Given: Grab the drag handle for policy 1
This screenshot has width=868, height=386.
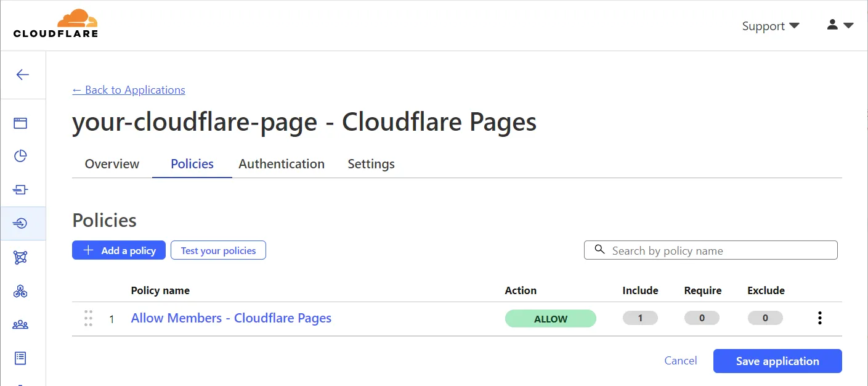Looking at the screenshot, I should [88, 318].
